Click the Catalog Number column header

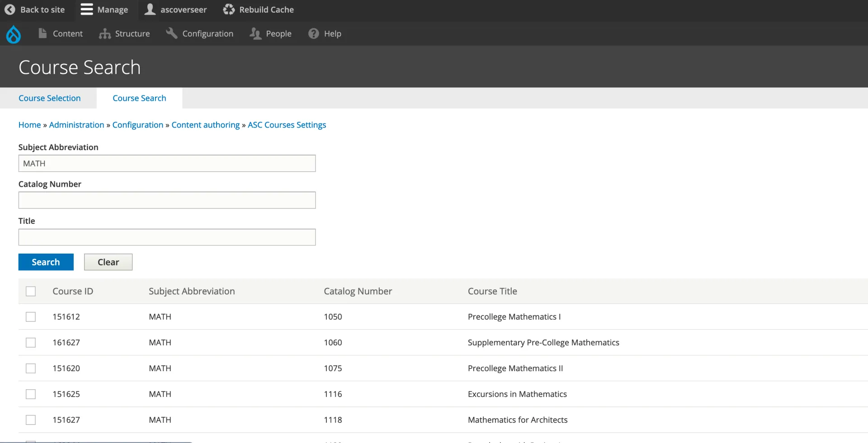click(x=358, y=292)
